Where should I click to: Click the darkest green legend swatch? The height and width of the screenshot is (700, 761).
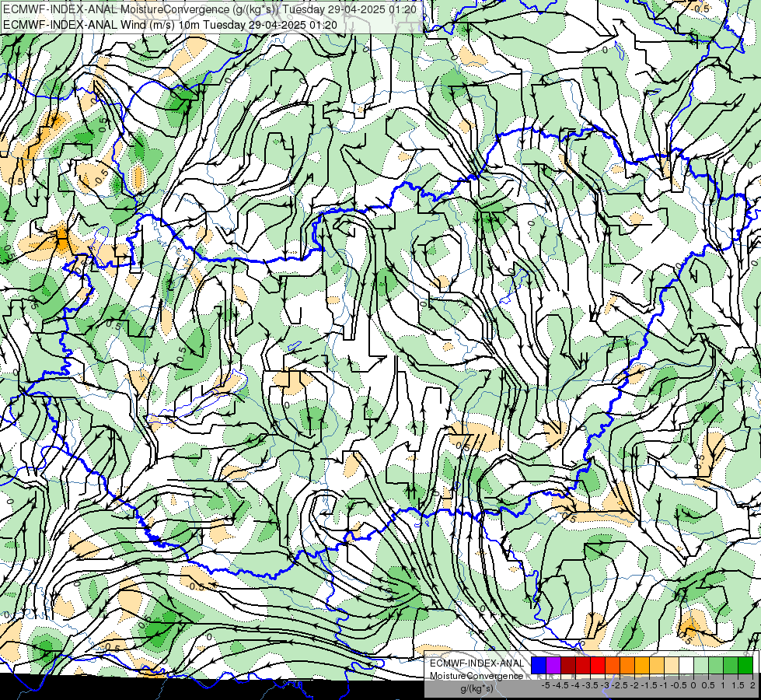745,665
